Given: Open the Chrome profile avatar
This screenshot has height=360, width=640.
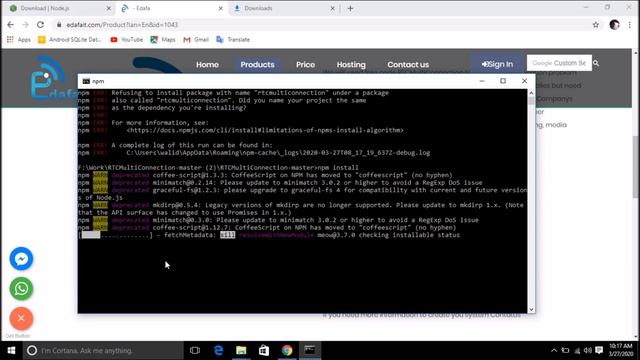Looking at the screenshot, I should tap(614, 25).
